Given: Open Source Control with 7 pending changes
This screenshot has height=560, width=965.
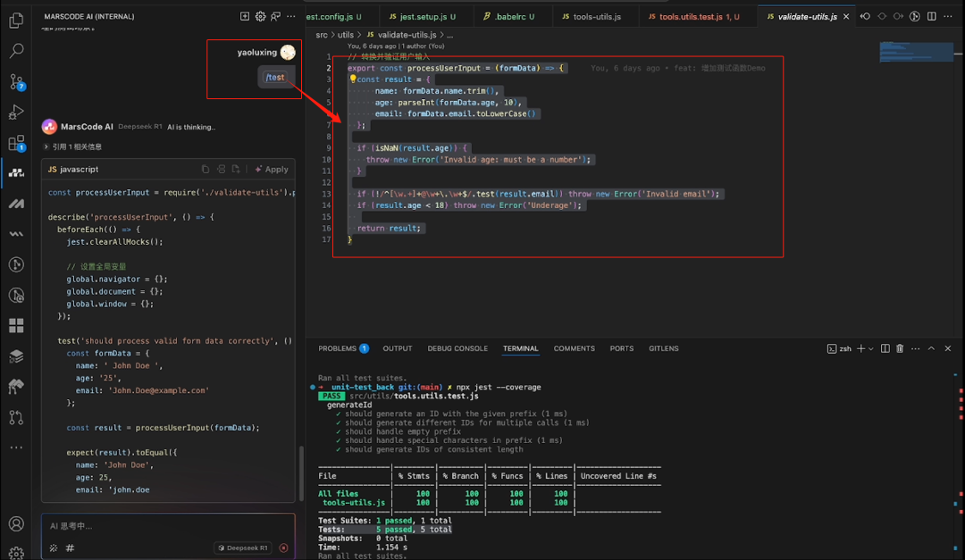Looking at the screenshot, I should click(16, 81).
